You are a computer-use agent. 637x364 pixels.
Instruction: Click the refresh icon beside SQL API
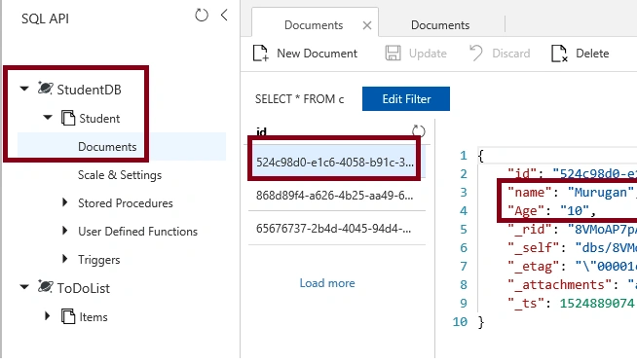pos(202,16)
